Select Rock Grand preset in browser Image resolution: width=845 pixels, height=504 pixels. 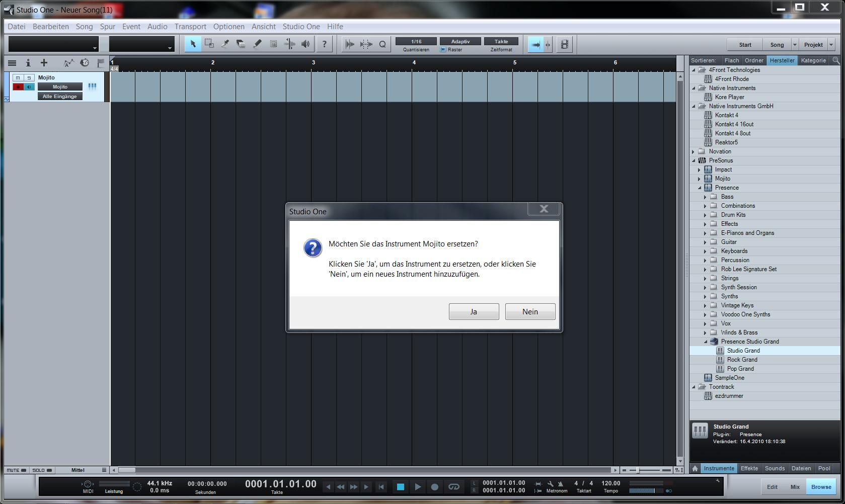(x=742, y=360)
